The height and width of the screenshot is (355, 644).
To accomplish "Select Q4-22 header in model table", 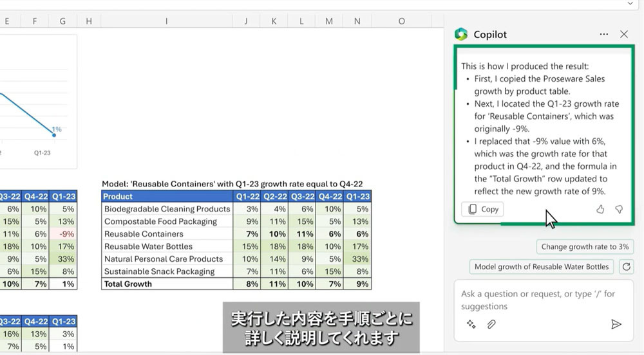I will tap(330, 196).
